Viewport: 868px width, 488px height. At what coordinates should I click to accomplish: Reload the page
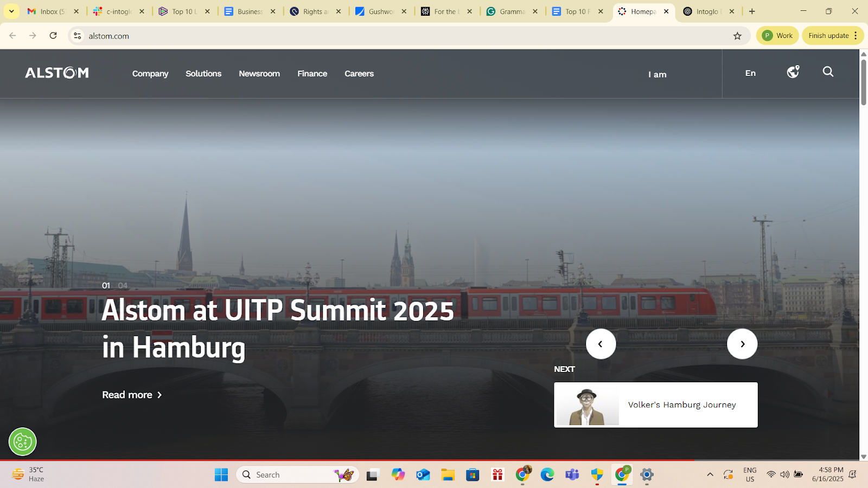tap(53, 36)
